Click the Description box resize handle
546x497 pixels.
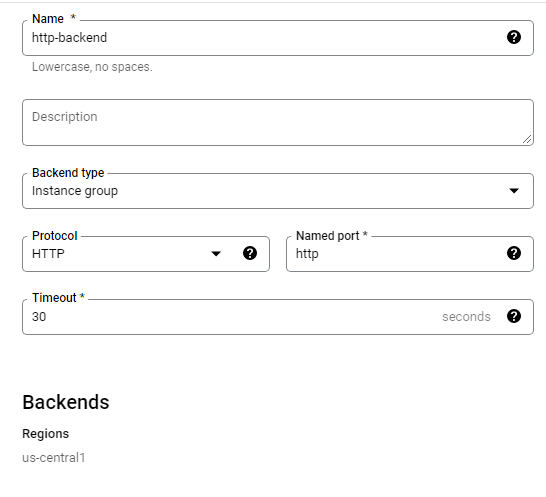(527, 139)
